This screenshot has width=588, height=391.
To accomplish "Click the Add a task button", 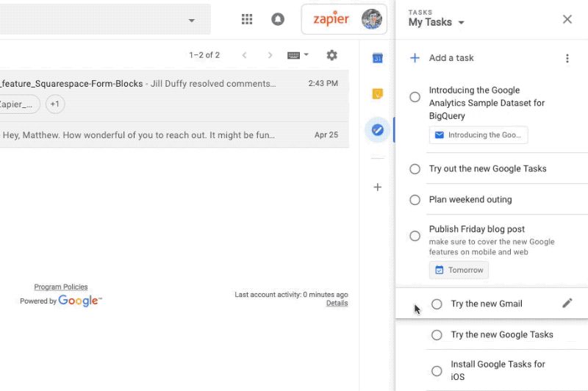I will 442,58.
